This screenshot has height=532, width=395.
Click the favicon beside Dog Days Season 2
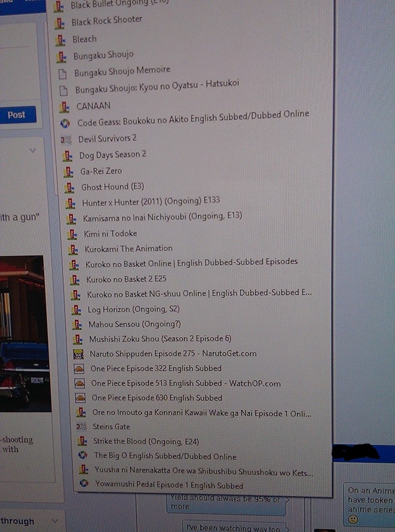tap(68, 156)
